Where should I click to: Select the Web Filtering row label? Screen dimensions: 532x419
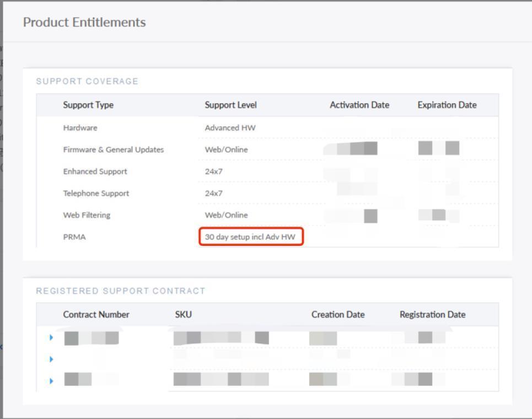pyautogui.click(x=87, y=216)
